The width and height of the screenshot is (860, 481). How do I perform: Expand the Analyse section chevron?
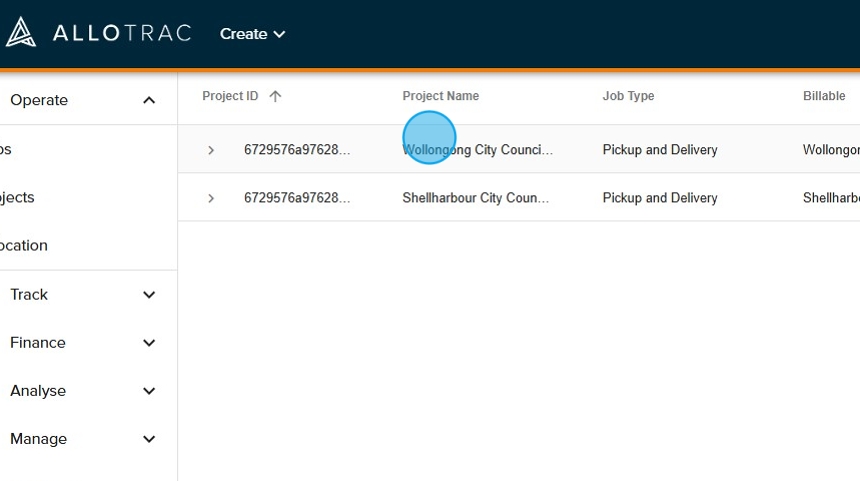149,391
